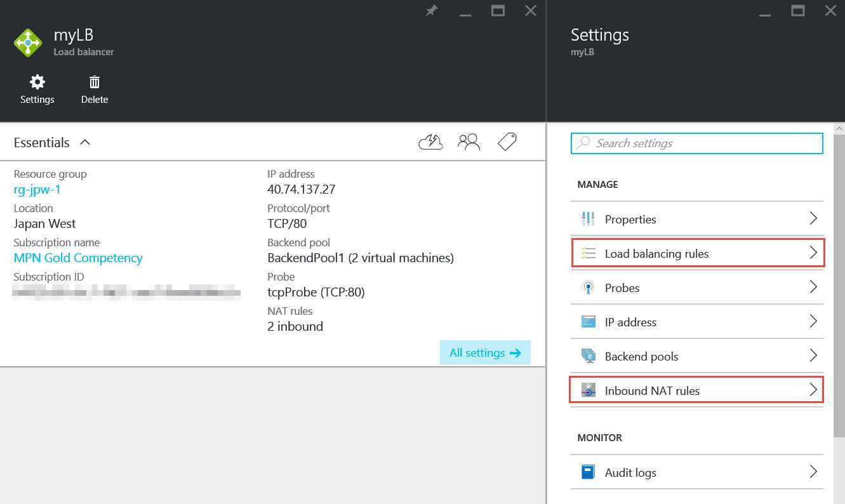Pin the myLB blade to dashboard
The height and width of the screenshot is (504, 845).
(432, 11)
